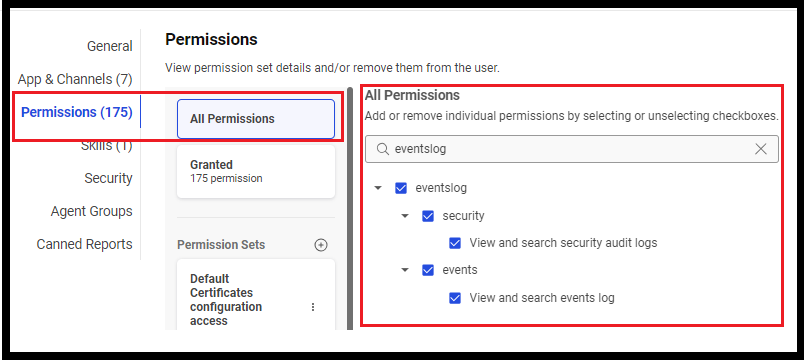Select the All Permissions card
The image size is (804, 360).
[256, 119]
